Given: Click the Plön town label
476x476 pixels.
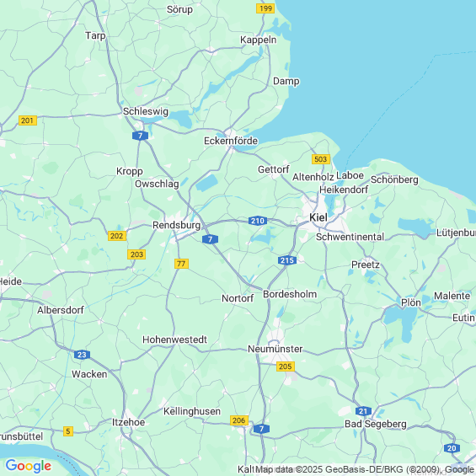Looking at the screenshot, I should pyautogui.click(x=411, y=302).
